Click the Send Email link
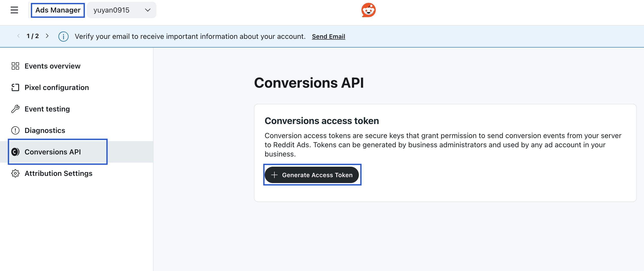The height and width of the screenshot is (271, 644). click(328, 37)
